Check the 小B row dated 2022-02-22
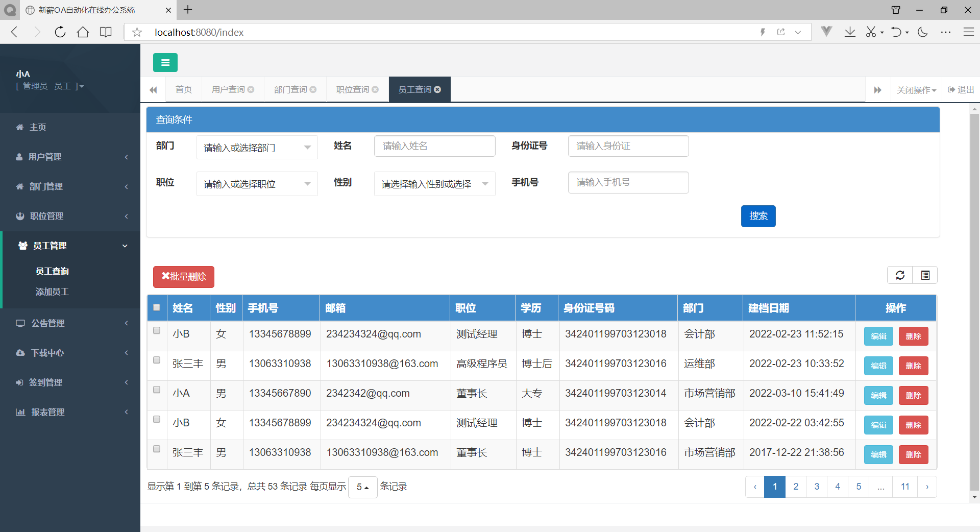 pos(157,419)
